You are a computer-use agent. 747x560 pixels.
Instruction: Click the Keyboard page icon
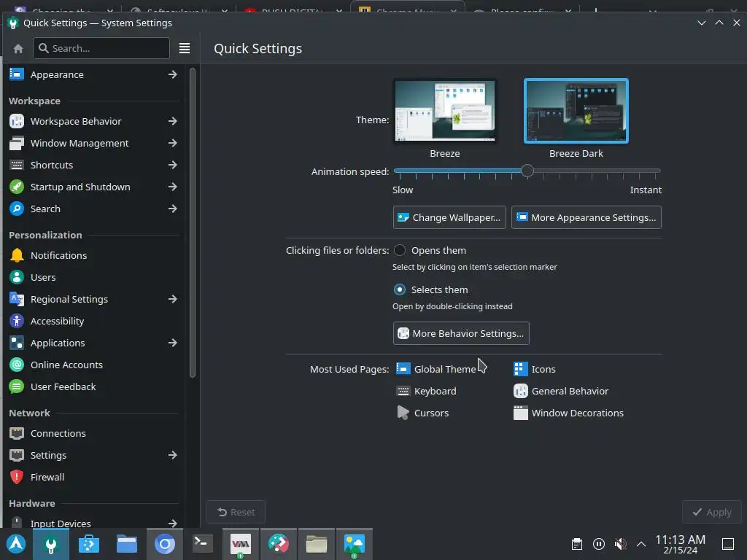pos(403,391)
